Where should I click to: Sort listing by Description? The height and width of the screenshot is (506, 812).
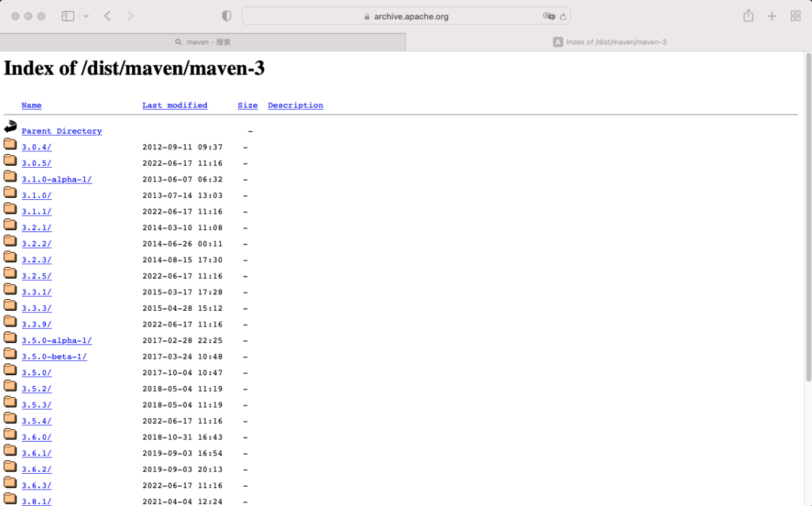(x=295, y=105)
